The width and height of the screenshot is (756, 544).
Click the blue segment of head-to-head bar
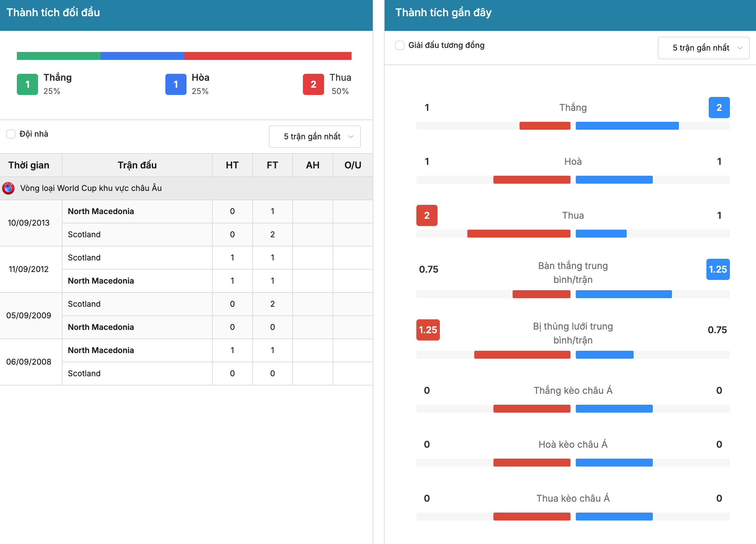click(x=142, y=56)
